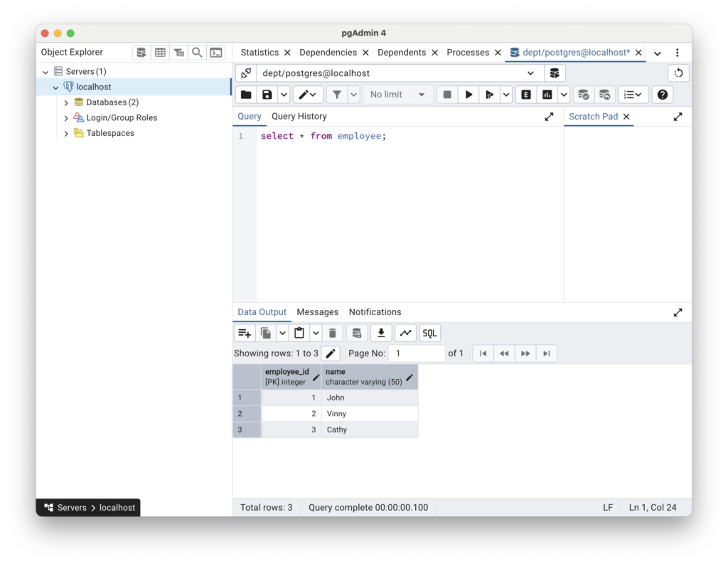This screenshot has width=728, height=564.
Task: Open the No limit rows dropdown
Action: click(397, 95)
